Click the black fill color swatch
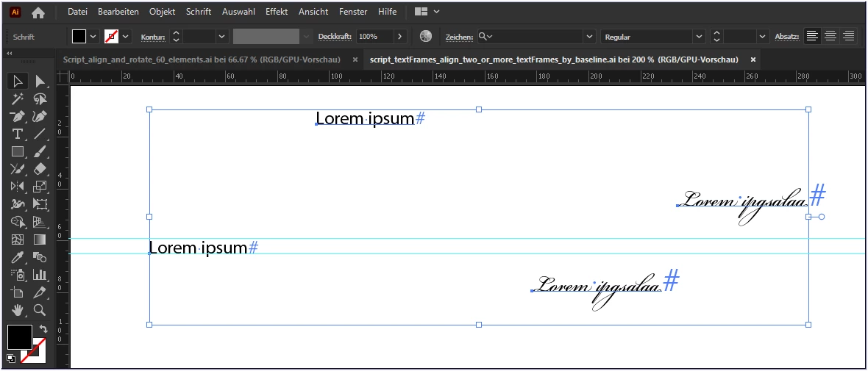 pyautogui.click(x=79, y=37)
